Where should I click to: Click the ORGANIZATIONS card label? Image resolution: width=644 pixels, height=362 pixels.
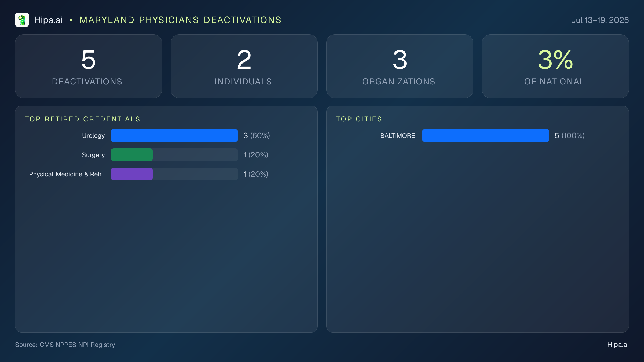point(399,82)
